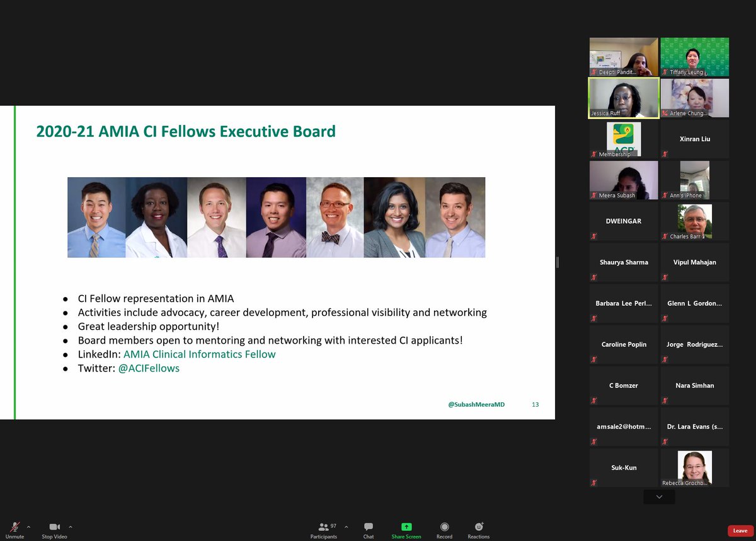Click the @SubashMeeraMD handle on slide
This screenshot has width=756, height=541.
tap(476, 405)
